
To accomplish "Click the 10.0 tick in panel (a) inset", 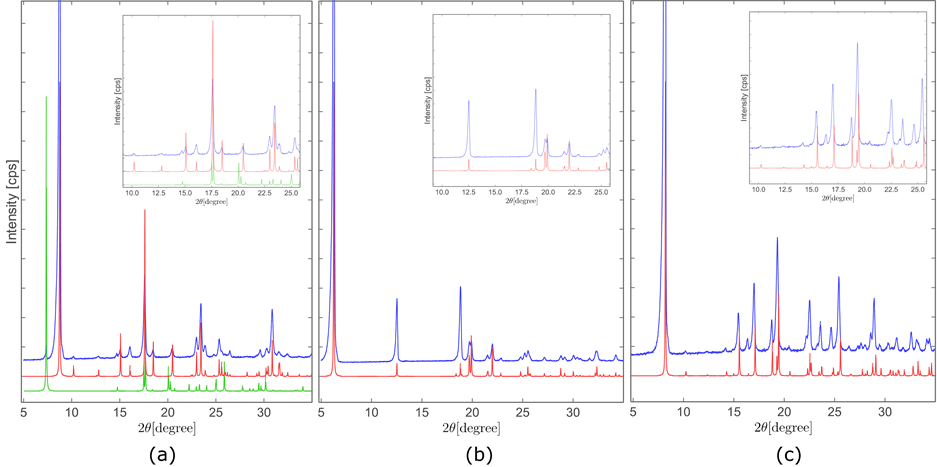I will pyautogui.click(x=133, y=193).
